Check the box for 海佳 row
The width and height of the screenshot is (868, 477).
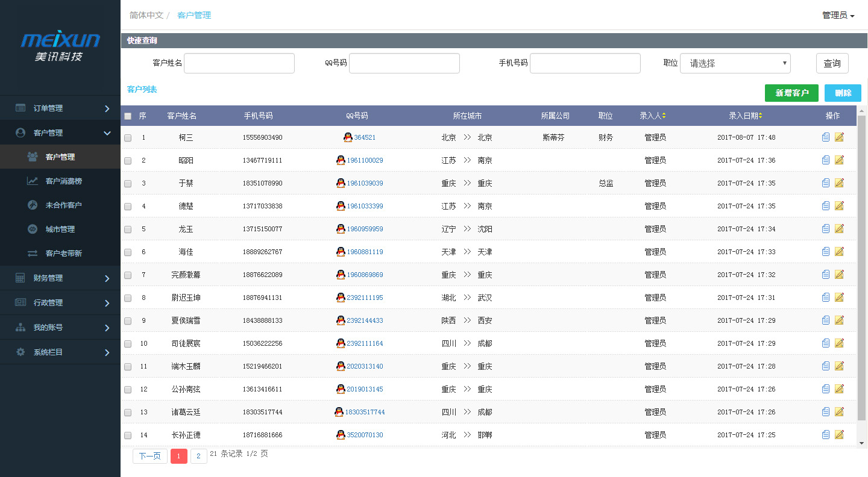128,252
